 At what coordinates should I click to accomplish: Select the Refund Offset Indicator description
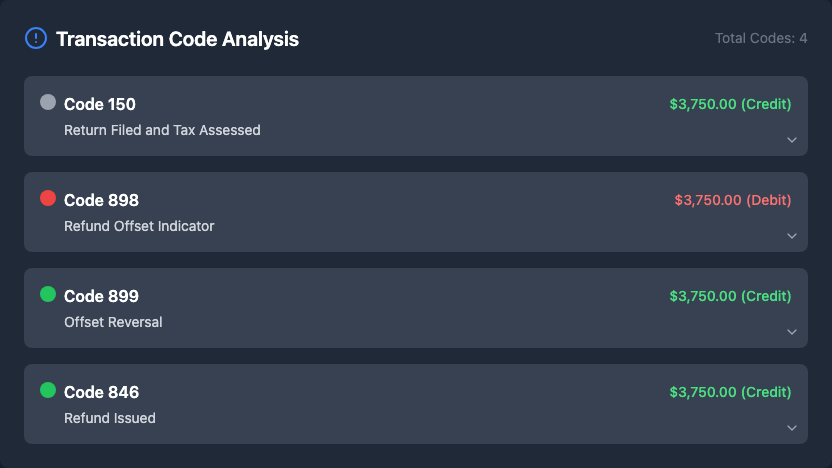tap(139, 226)
